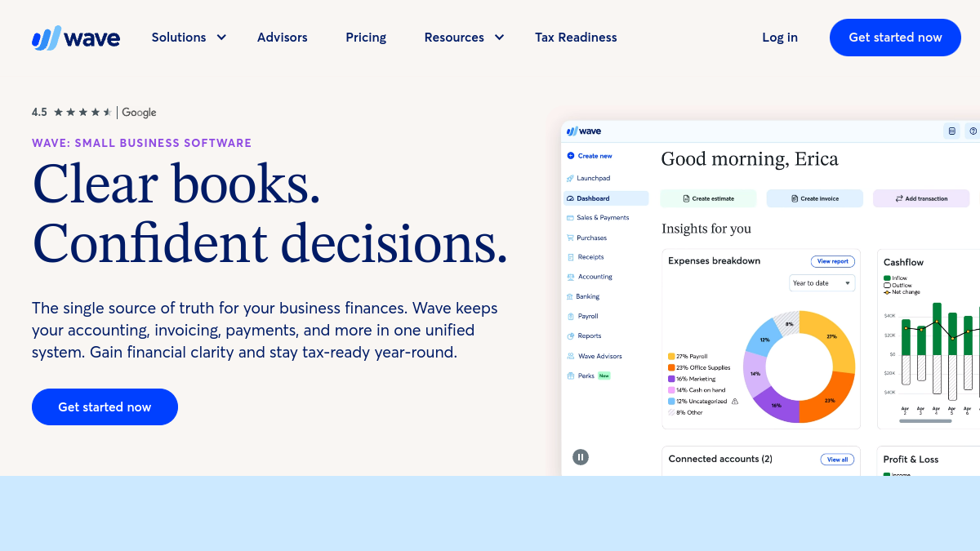This screenshot has width=980, height=551.
Task: Click the Create new plus icon
Action: [x=570, y=156]
